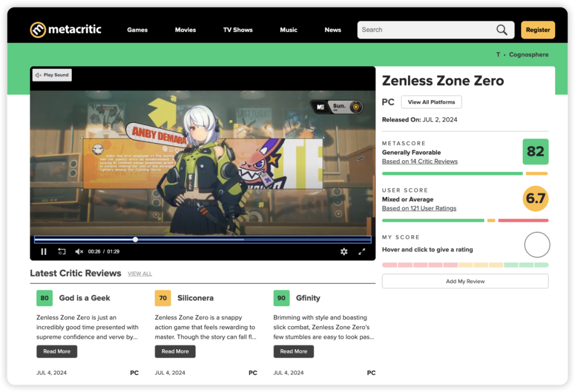Click the God is a Geek 80 score

click(44, 298)
